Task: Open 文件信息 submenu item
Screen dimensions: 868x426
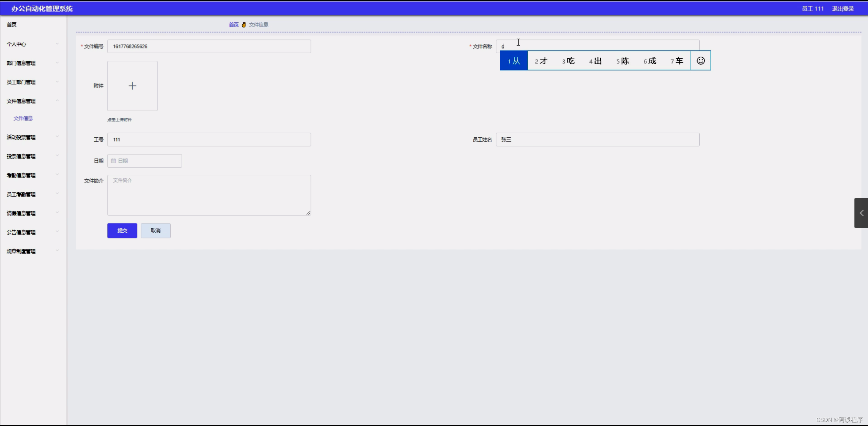Action: coord(23,118)
